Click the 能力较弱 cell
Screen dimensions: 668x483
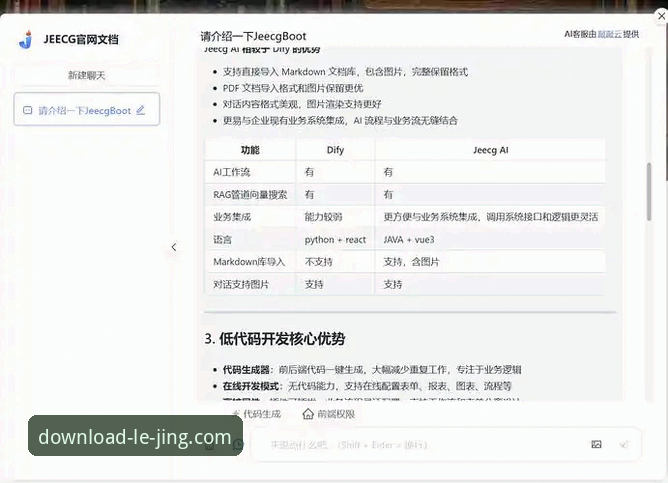click(x=335, y=217)
